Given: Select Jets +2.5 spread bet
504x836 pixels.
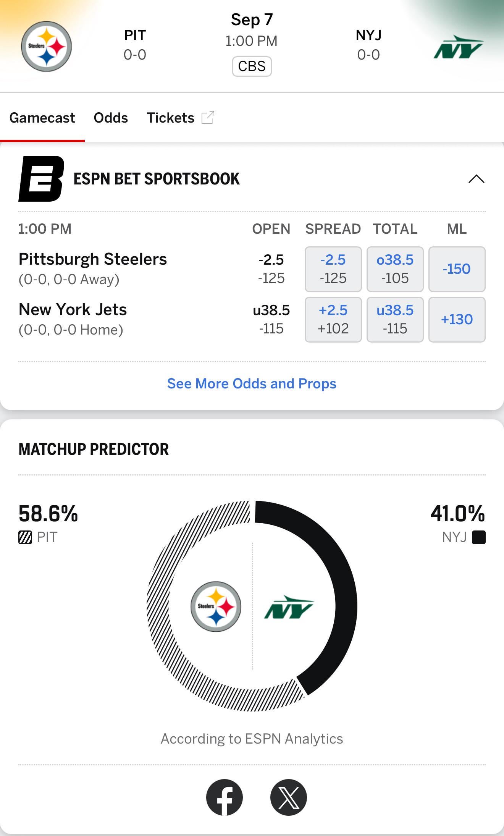Looking at the screenshot, I should click(x=333, y=319).
